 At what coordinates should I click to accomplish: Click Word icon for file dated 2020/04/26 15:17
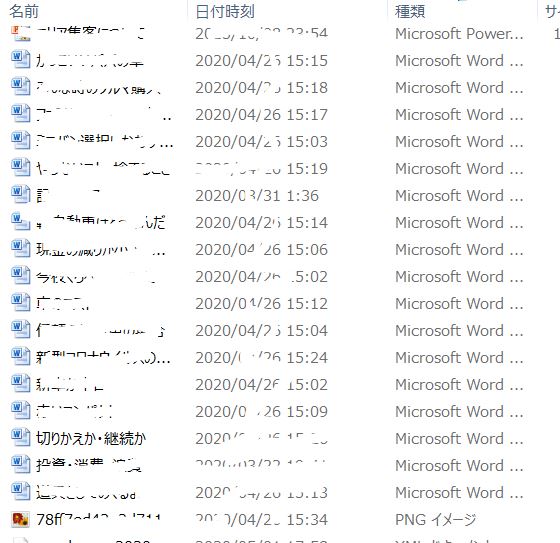[21, 114]
